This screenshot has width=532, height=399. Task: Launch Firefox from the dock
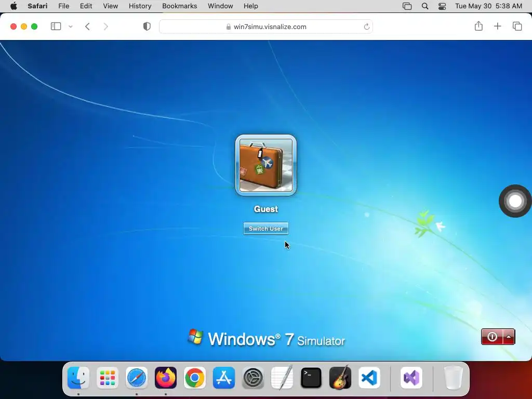[x=166, y=378]
